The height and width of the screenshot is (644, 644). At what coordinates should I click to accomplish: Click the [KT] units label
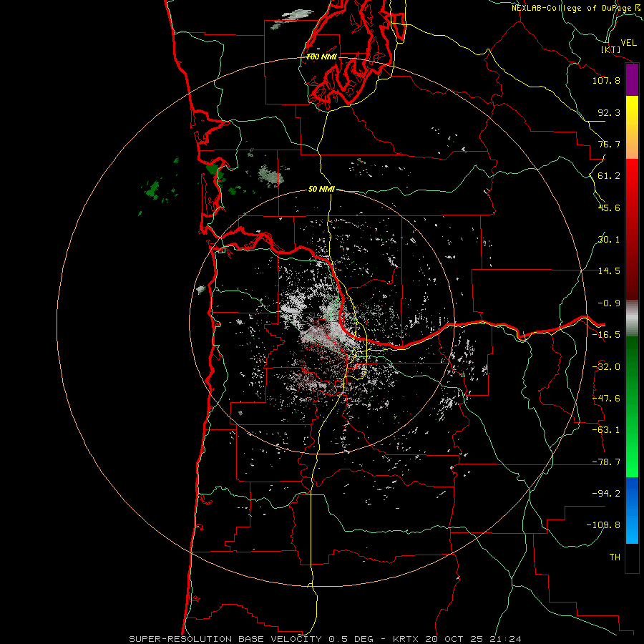tap(611, 50)
